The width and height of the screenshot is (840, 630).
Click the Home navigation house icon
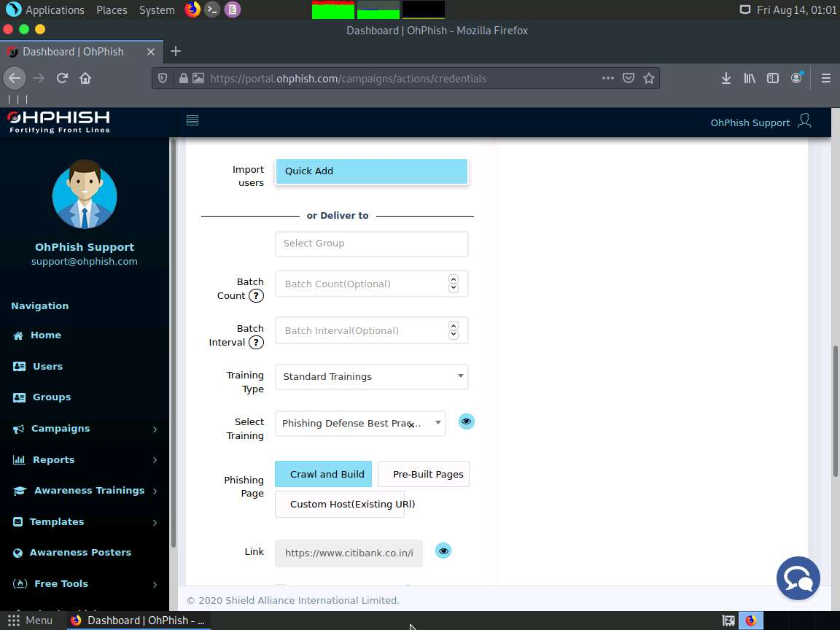(18, 336)
